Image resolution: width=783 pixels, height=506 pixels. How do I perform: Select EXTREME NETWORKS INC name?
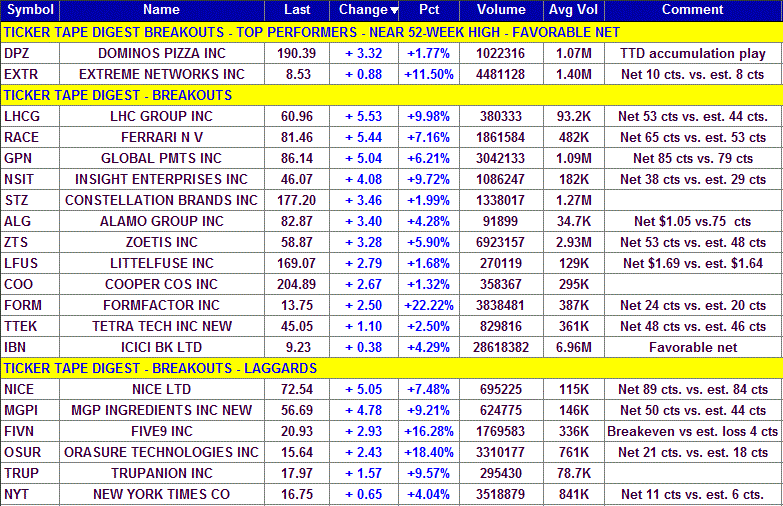(162, 74)
